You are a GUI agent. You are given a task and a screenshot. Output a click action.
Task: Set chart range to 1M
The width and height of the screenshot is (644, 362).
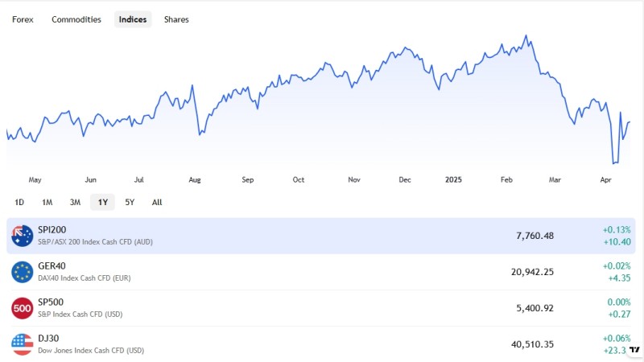47,202
